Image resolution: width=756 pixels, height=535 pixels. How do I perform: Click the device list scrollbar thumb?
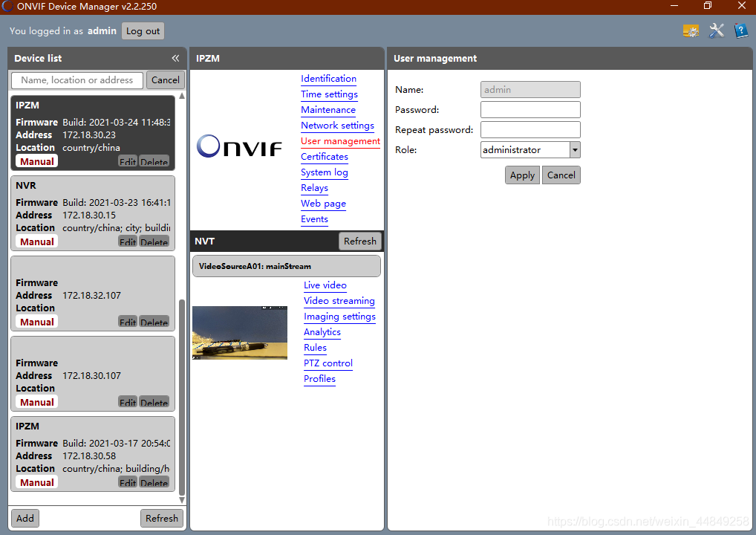click(x=182, y=397)
